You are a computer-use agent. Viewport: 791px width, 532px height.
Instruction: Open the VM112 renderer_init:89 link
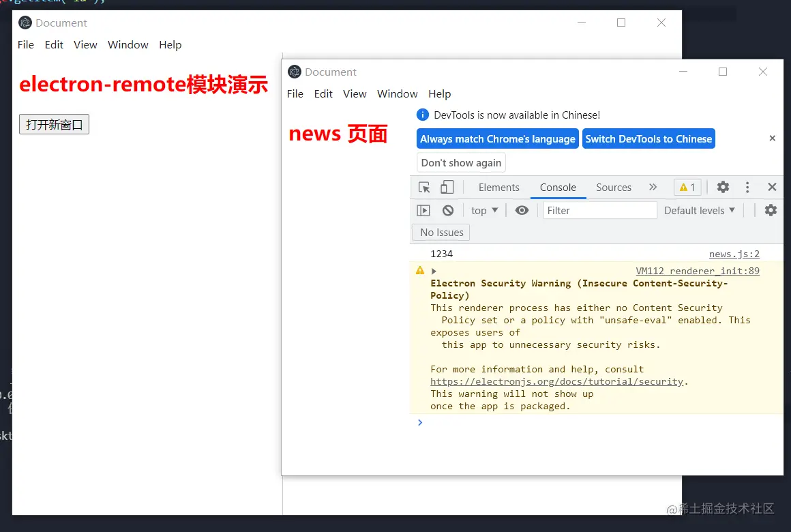tap(697, 271)
